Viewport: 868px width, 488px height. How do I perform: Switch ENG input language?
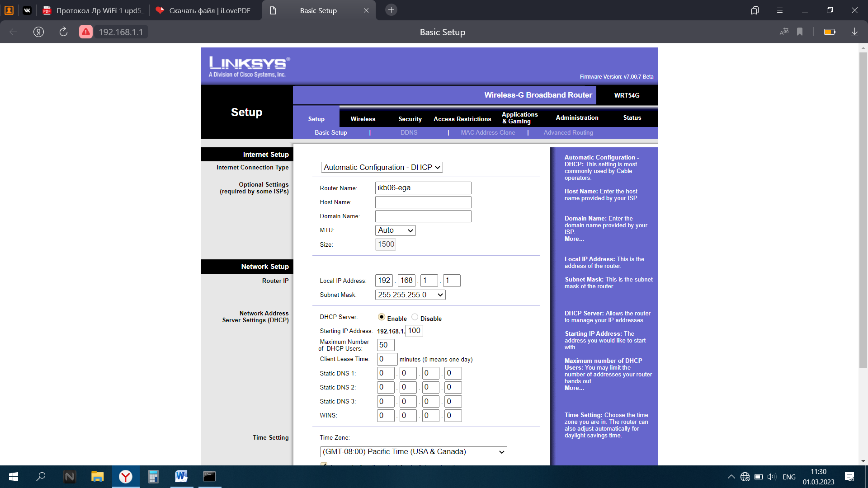[789, 477]
